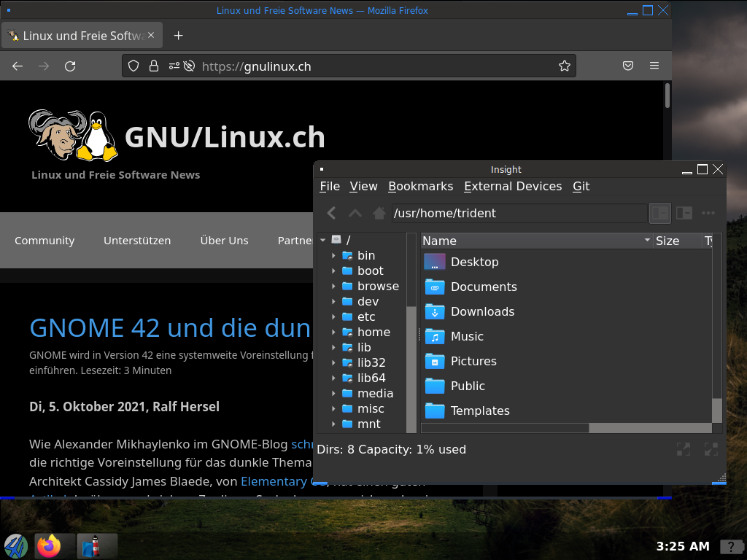Click the Firefox icon in the taskbar
This screenshot has height=560, width=747.
pyautogui.click(x=49, y=545)
